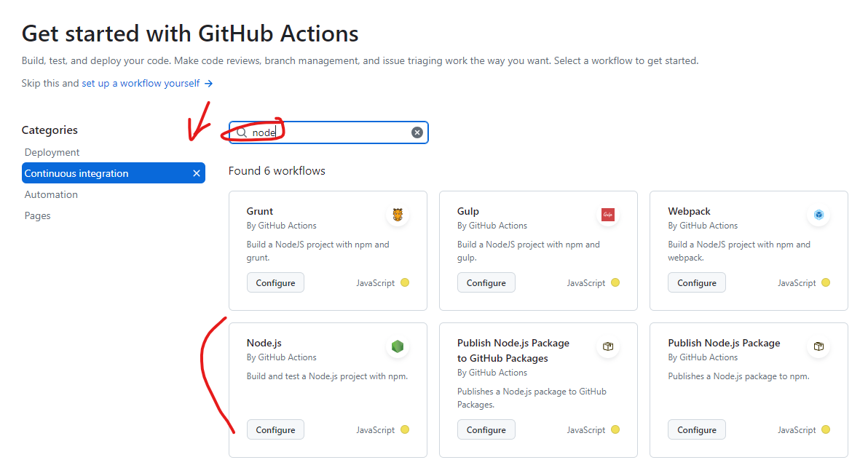The height and width of the screenshot is (476, 868).
Task: Select the Continuous integration category
Action: pos(114,173)
